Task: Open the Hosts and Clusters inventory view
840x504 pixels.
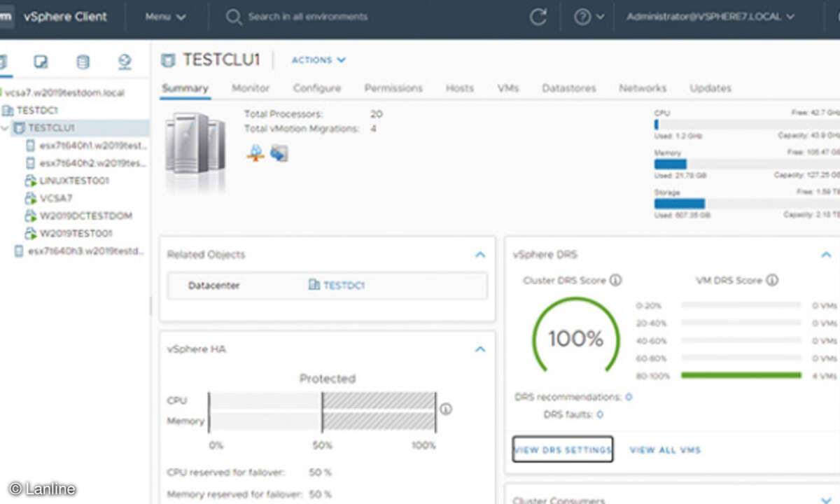Action: (2, 62)
